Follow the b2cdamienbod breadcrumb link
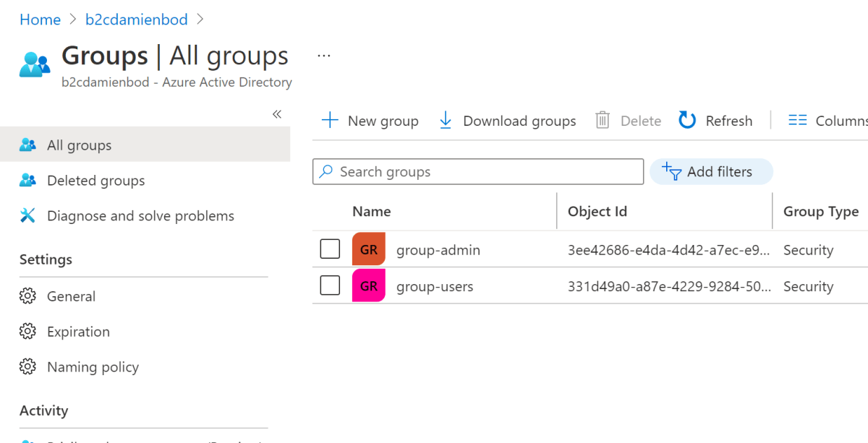Viewport: 868px width, 443px height. click(136, 20)
